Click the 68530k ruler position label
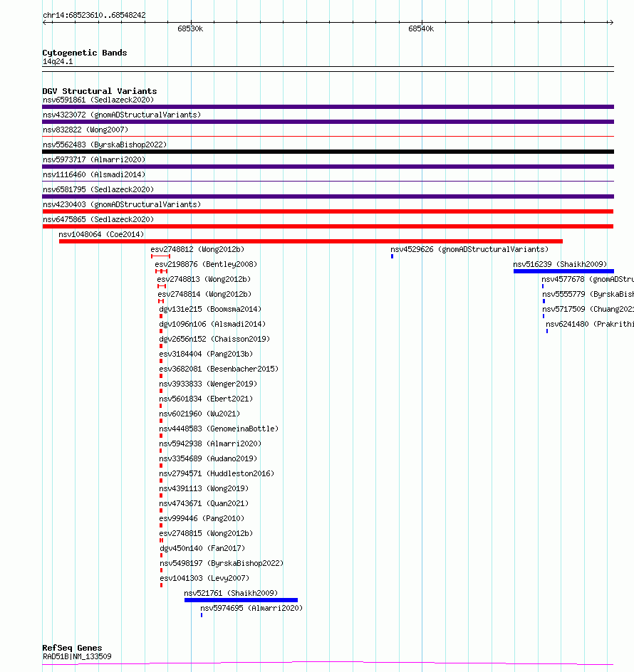This screenshot has width=634, height=672. tap(190, 28)
